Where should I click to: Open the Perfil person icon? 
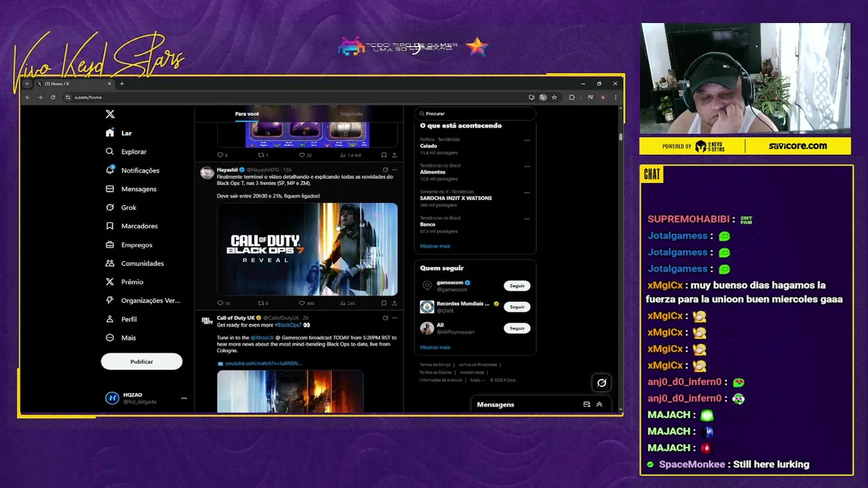pos(110,319)
